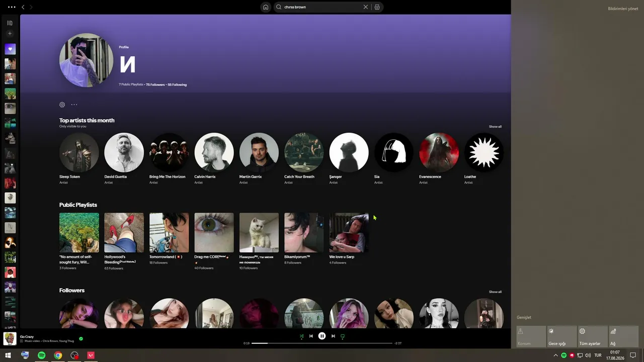Open the Tüm ayarlar quick action
This screenshot has width=644, height=362.
[x=593, y=336]
